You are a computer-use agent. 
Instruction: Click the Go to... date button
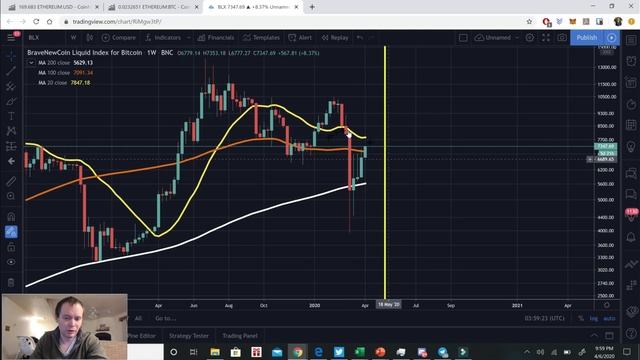[x=165, y=318]
